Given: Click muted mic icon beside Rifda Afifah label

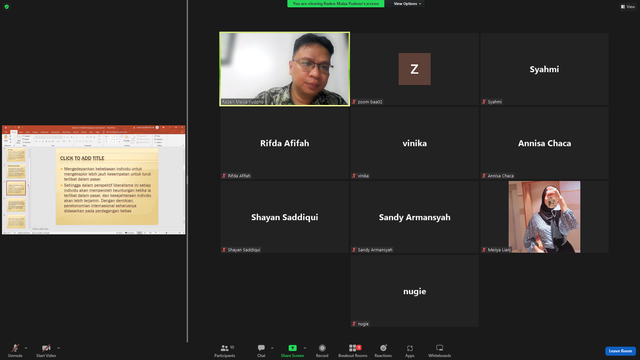Looking at the screenshot, I should 224,176.
